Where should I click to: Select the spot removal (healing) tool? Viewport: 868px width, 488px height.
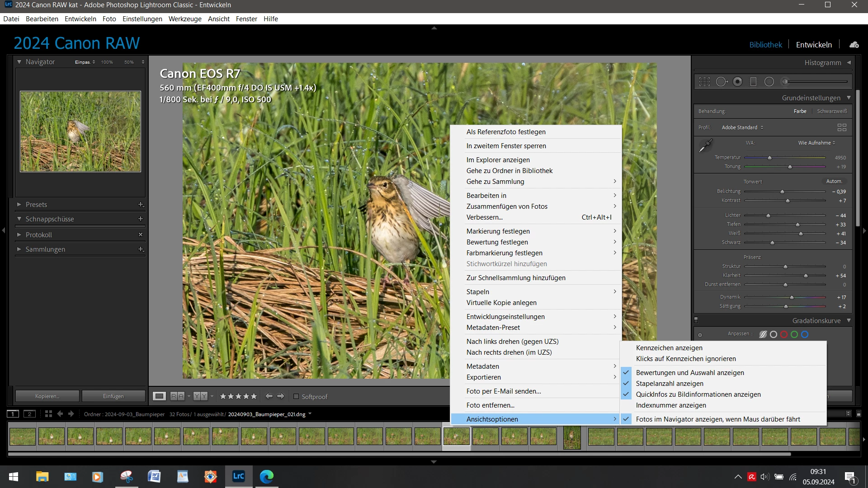pos(721,82)
